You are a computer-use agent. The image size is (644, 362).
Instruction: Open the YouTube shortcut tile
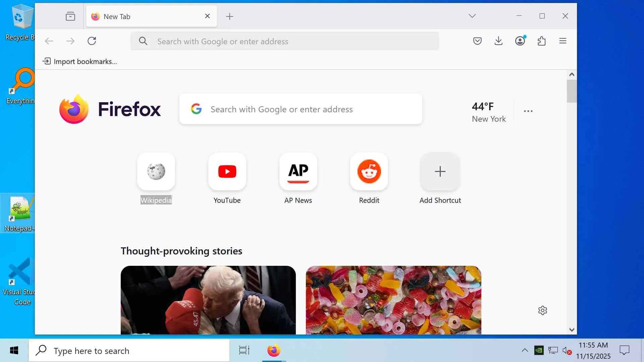tap(227, 172)
